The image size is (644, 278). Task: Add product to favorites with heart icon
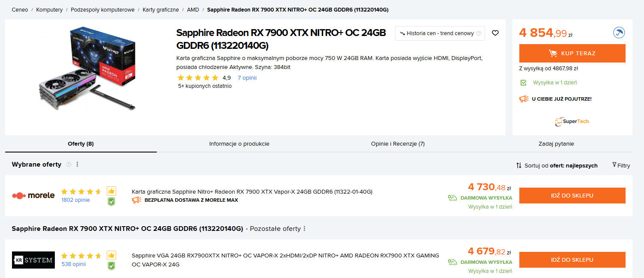pyautogui.click(x=495, y=33)
